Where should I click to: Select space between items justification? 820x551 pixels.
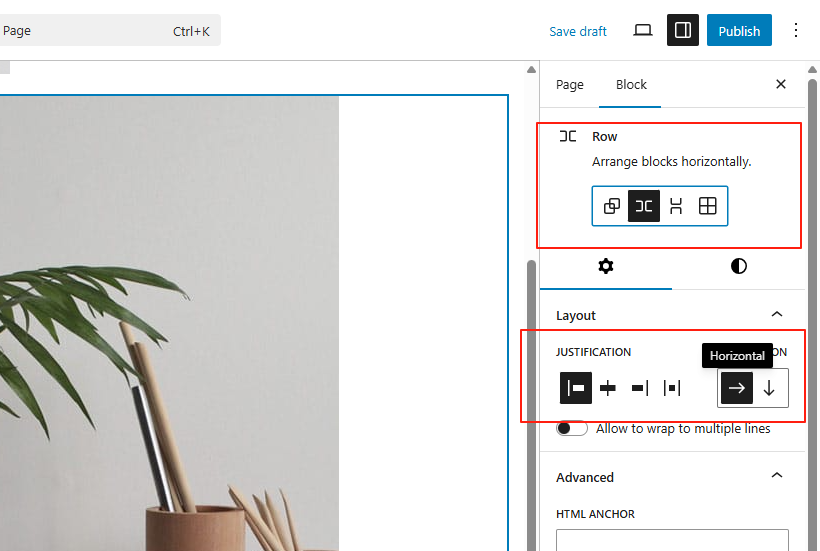point(672,388)
